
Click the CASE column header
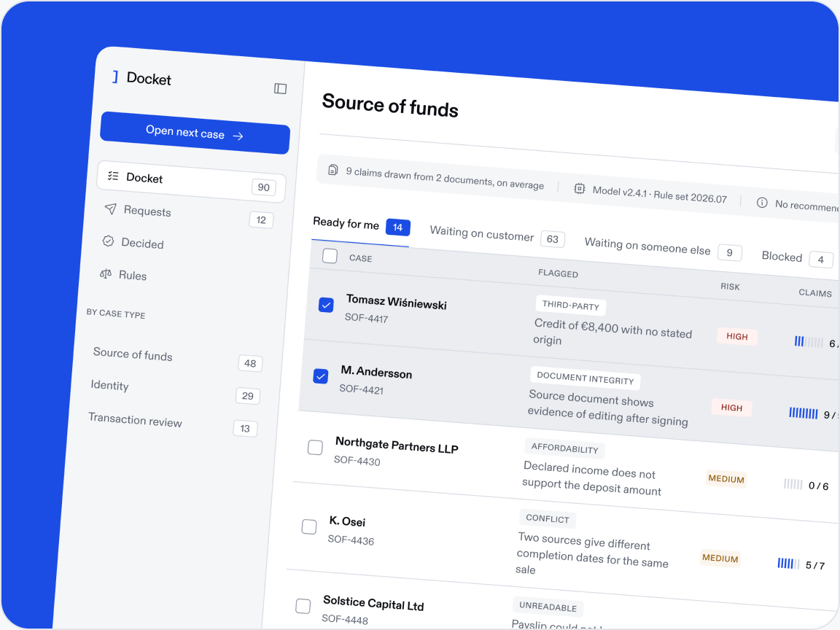360,258
